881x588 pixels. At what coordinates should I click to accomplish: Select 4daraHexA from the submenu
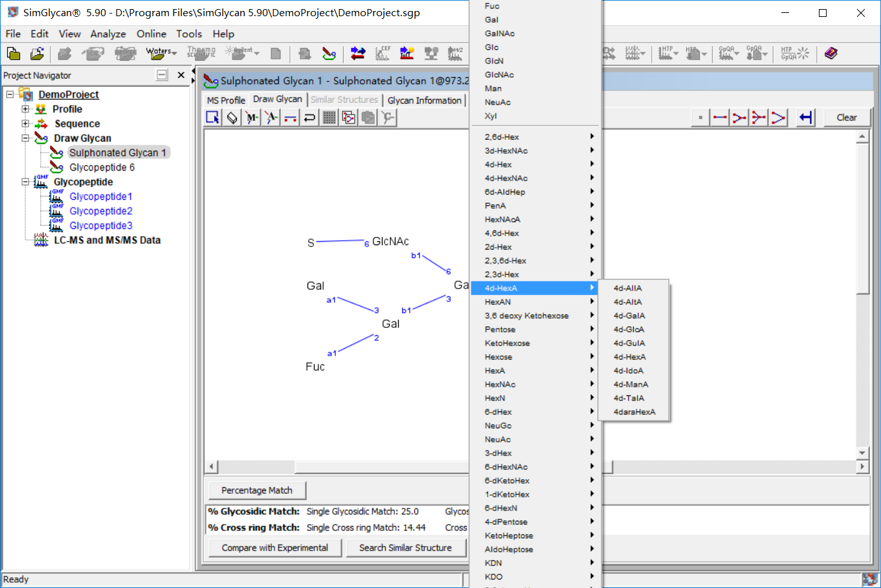click(x=634, y=412)
